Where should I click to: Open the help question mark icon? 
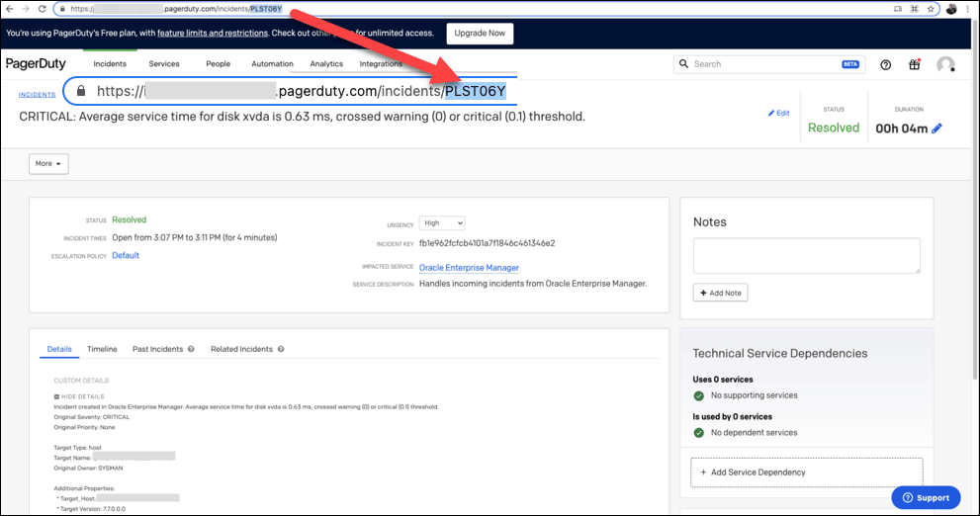click(x=886, y=64)
